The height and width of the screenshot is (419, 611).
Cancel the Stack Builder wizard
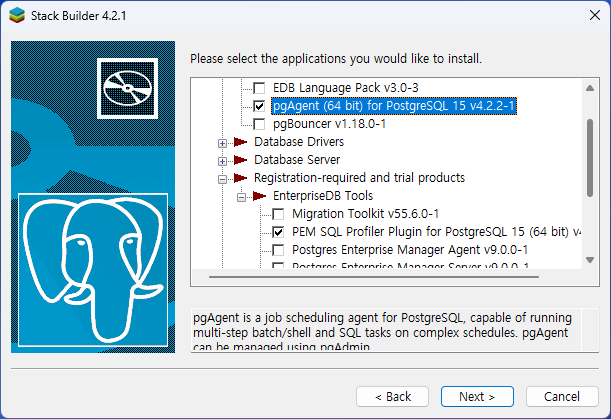(x=562, y=396)
